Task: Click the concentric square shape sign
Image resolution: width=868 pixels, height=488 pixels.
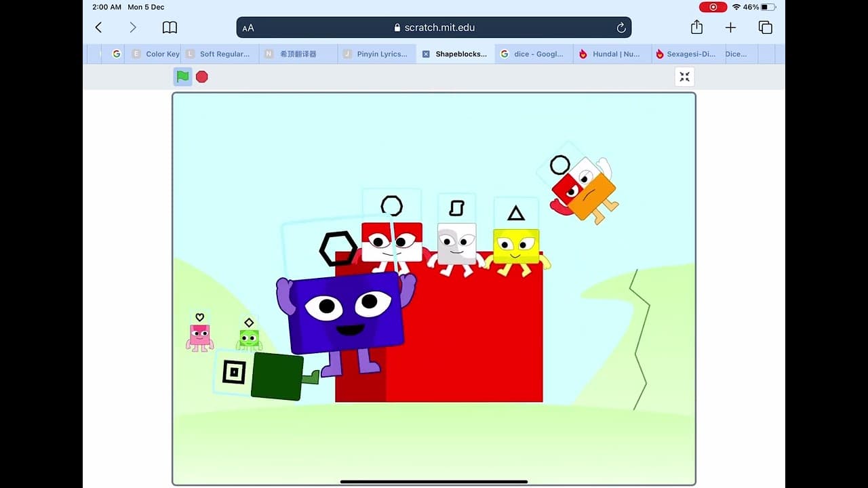Action: [x=234, y=372]
